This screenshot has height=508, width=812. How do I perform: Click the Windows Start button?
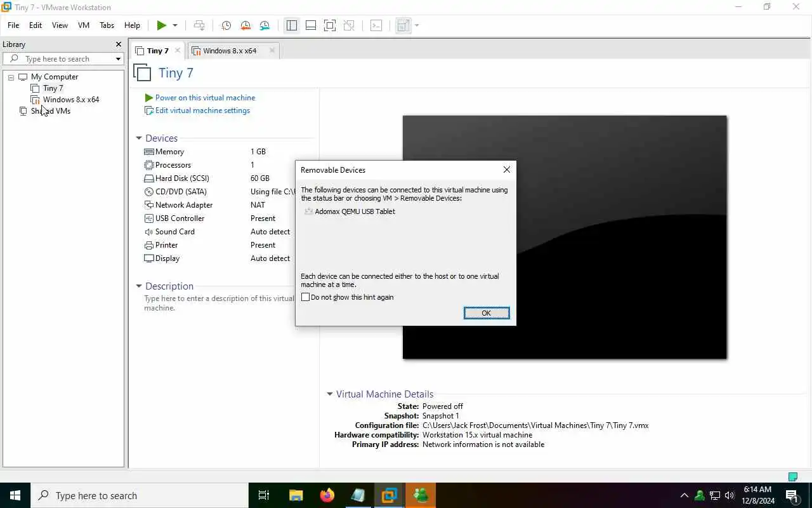pyautogui.click(x=15, y=495)
